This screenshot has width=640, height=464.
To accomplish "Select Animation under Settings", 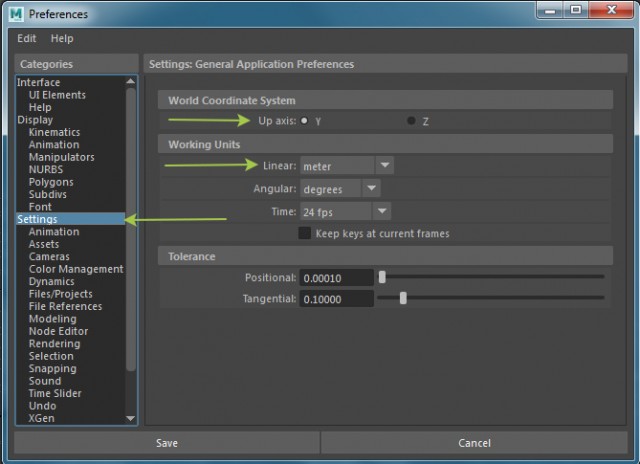I will (x=54, y=232).
